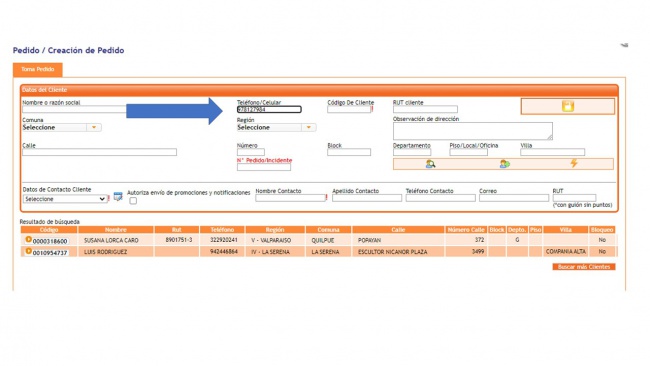Click the orange lightning bolt icon
This screenshot has height=366, width=650.
pyautogui.click(x=574, y=163)
